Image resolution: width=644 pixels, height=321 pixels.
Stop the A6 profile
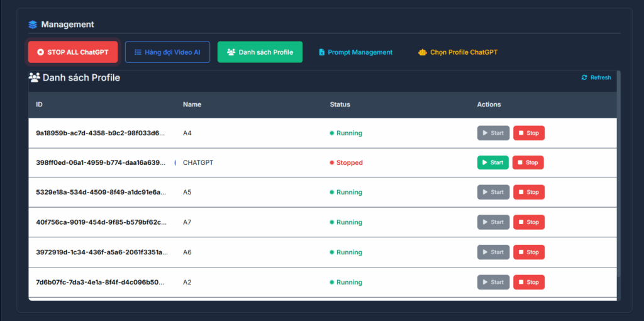[x=528, y=252]
